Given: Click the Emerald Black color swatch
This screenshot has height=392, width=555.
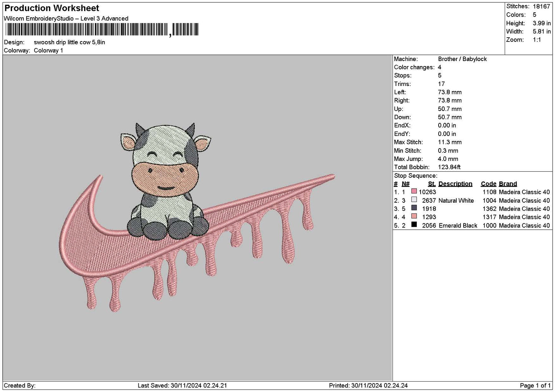Looking at the screenshot, I should point(414,225).
